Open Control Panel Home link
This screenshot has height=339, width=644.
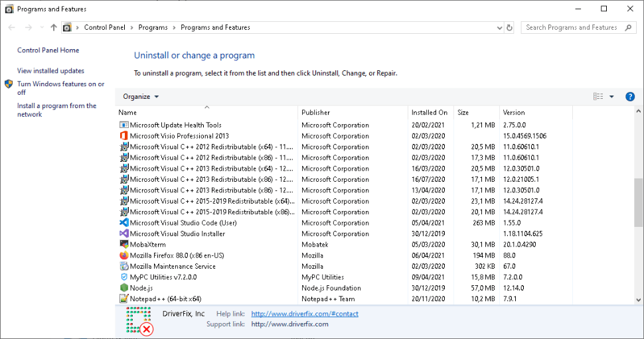coord(48,50)
